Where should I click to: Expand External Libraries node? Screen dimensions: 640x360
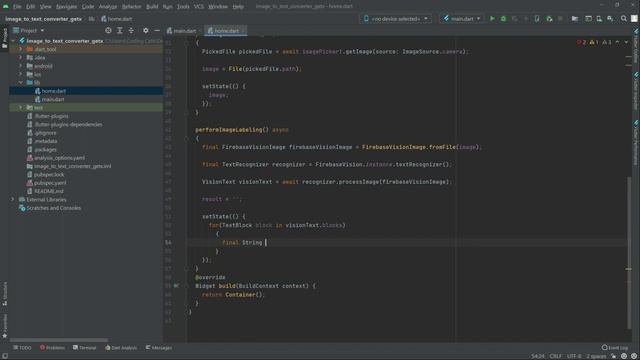point(13,200)
